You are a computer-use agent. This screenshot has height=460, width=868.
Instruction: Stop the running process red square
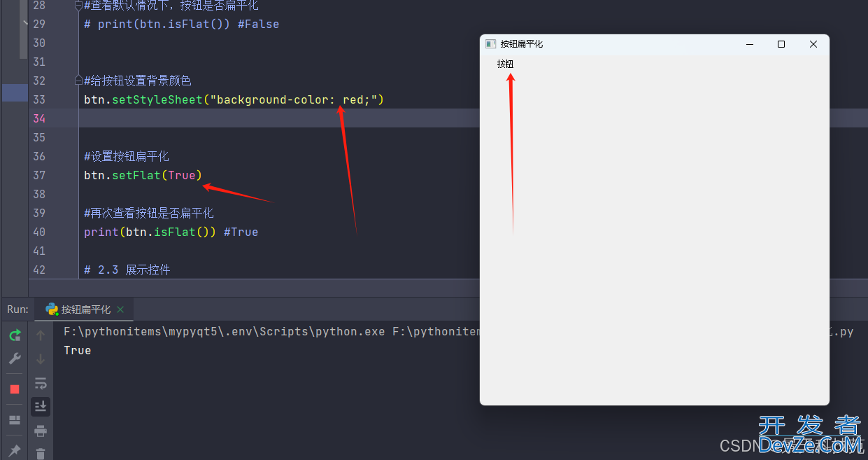pyautogui.click(x=15, y=389)
